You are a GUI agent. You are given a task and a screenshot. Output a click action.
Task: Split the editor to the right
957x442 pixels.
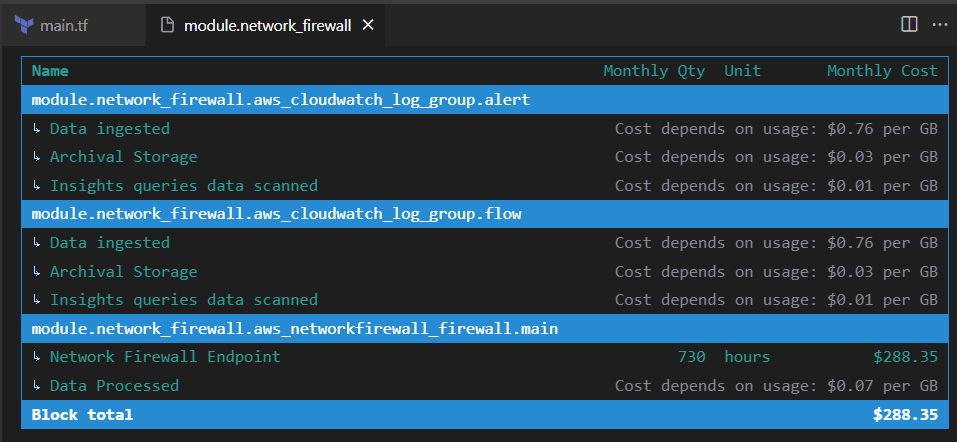(x=909, y=24)
